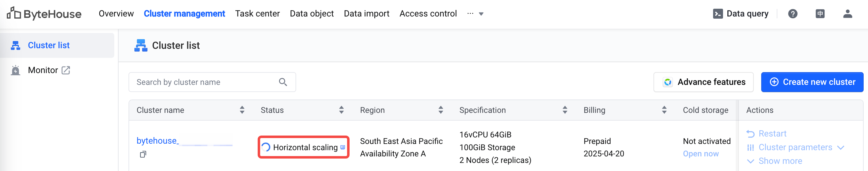Click the search magnifier icon
Viewport: 868px width, 171px height.
283,82
